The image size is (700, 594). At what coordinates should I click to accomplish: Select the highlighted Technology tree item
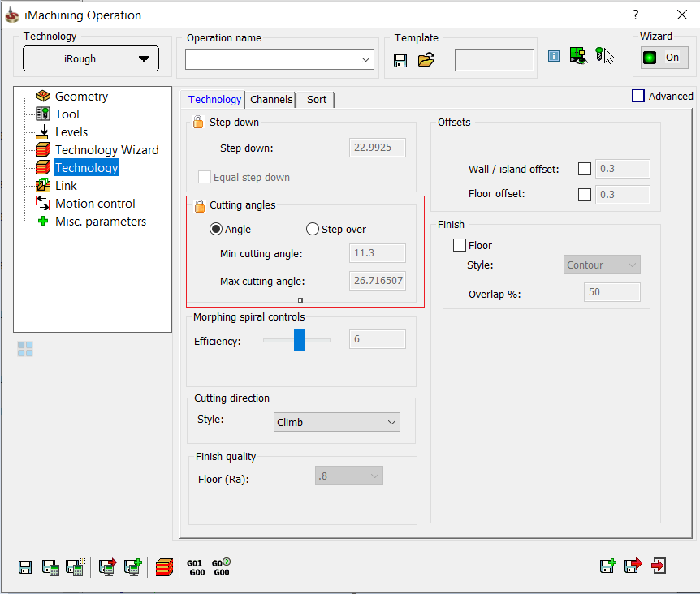click(x=87, y=168)
